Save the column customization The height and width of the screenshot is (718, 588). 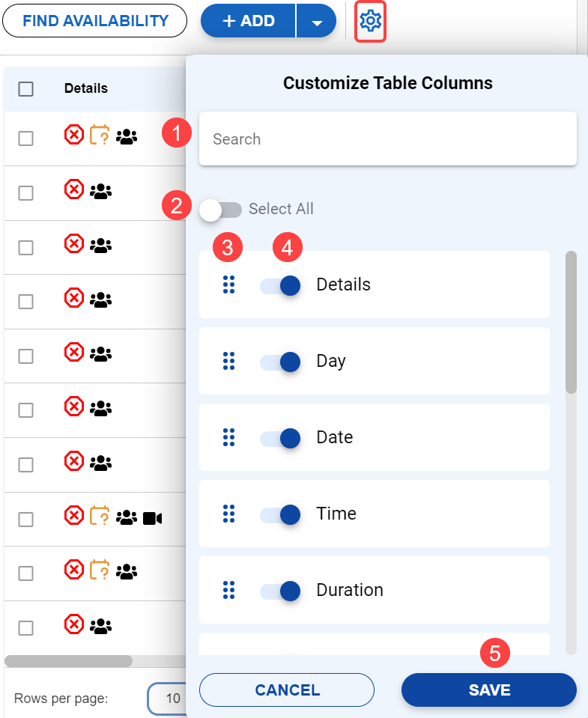point(489,690)
